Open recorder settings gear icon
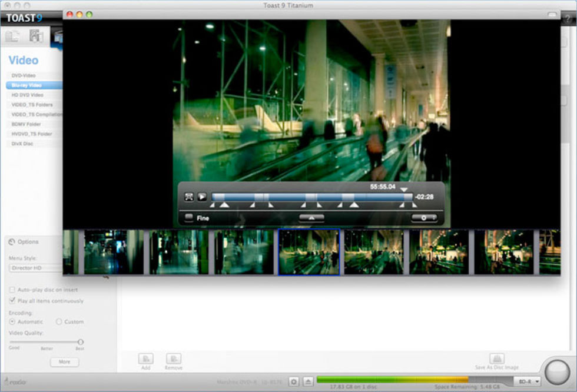This screenshot has height=392, width=577. point(294,381)
